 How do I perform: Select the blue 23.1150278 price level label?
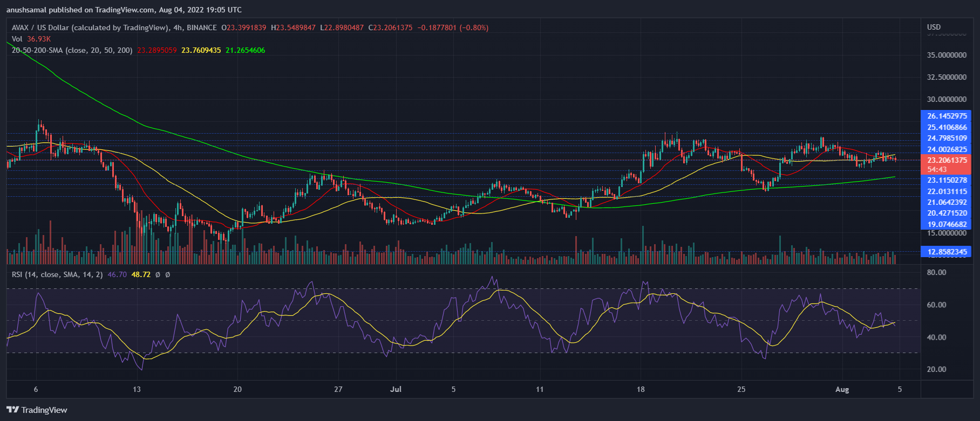coord(947,180)
